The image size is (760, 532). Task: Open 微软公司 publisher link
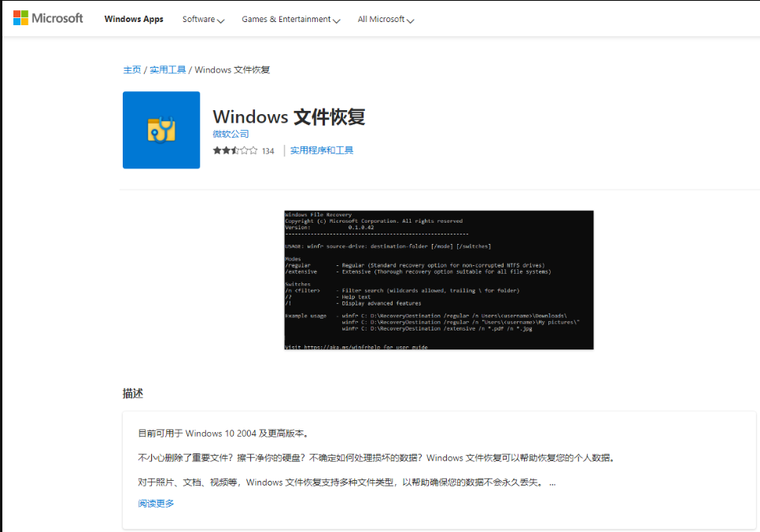231,134
